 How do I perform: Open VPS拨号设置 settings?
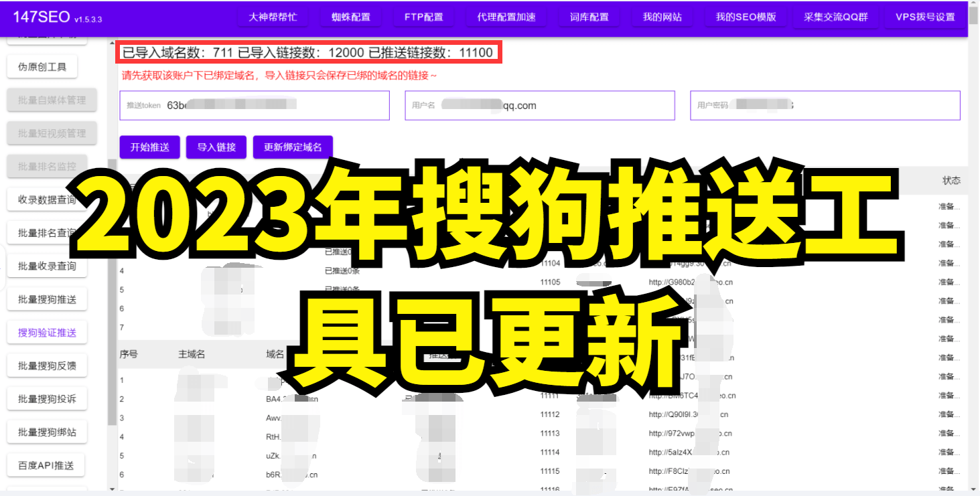coord(924,17)
